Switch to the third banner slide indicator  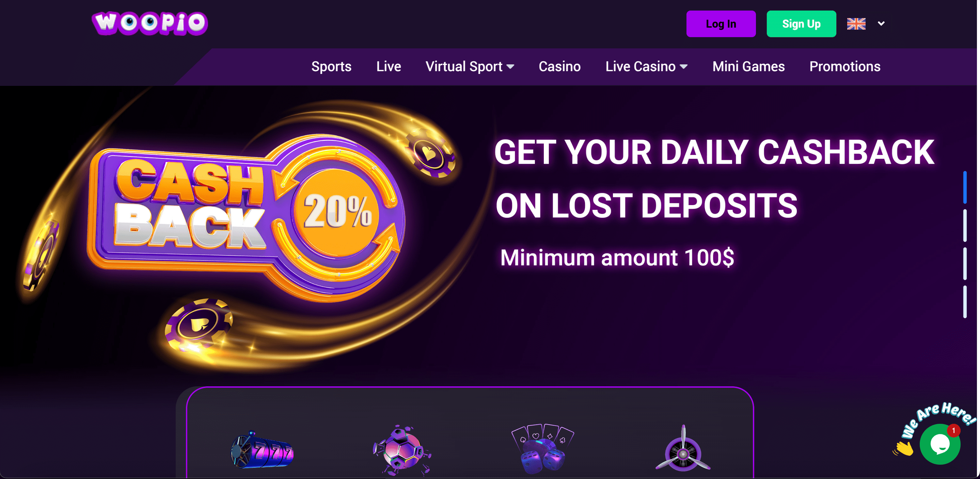pyautogui.click(x=965, y=263)
